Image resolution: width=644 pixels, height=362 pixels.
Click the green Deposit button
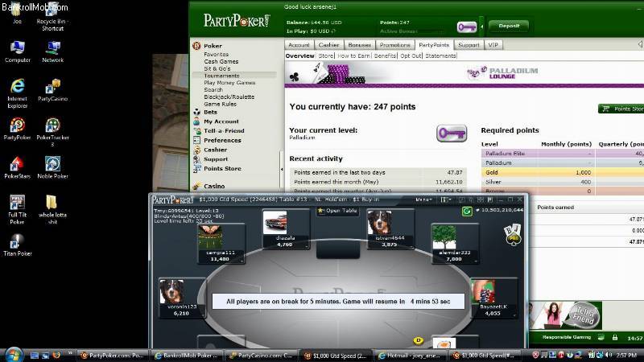coord(509,26)
